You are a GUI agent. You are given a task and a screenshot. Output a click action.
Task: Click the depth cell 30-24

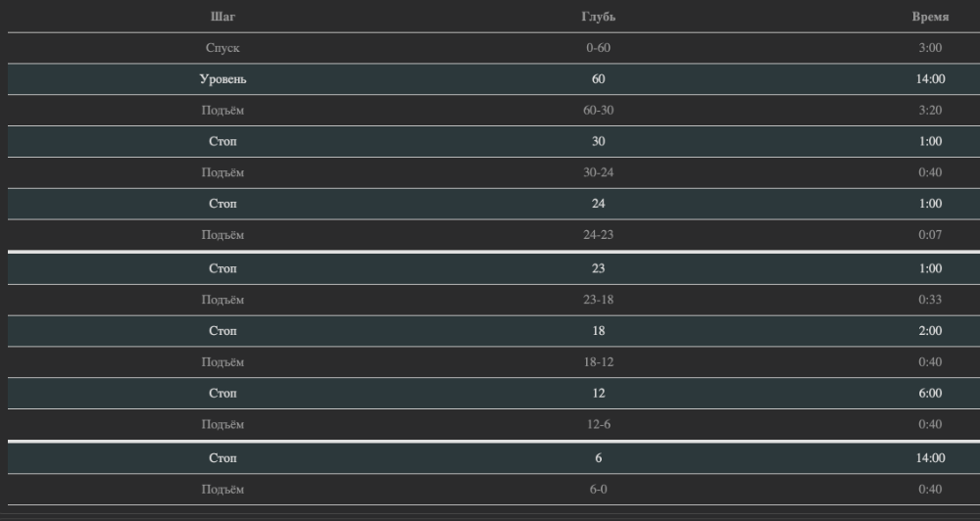598,172
